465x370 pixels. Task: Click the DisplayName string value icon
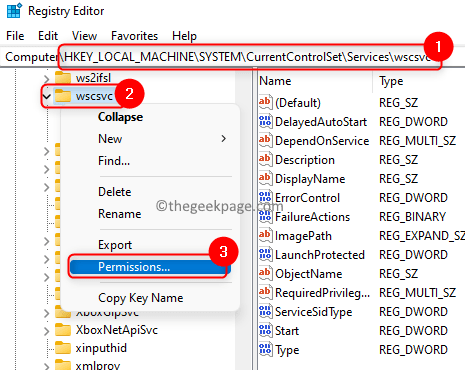265,178
